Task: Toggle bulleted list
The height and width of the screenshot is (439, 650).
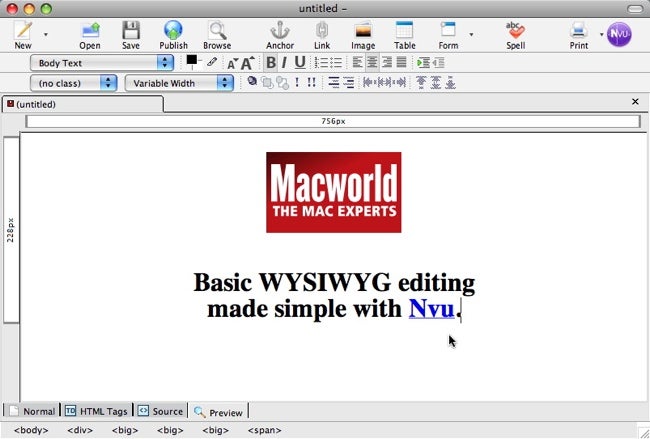Action: pos(335,63)
